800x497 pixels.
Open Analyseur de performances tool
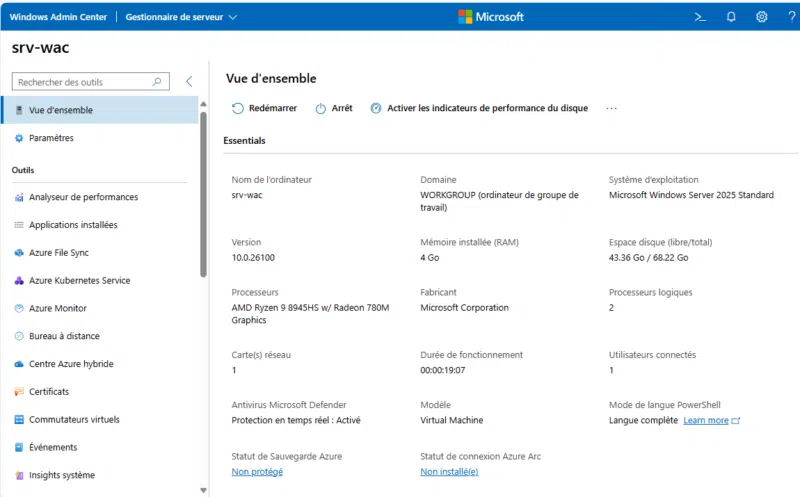tap(83, 197)
